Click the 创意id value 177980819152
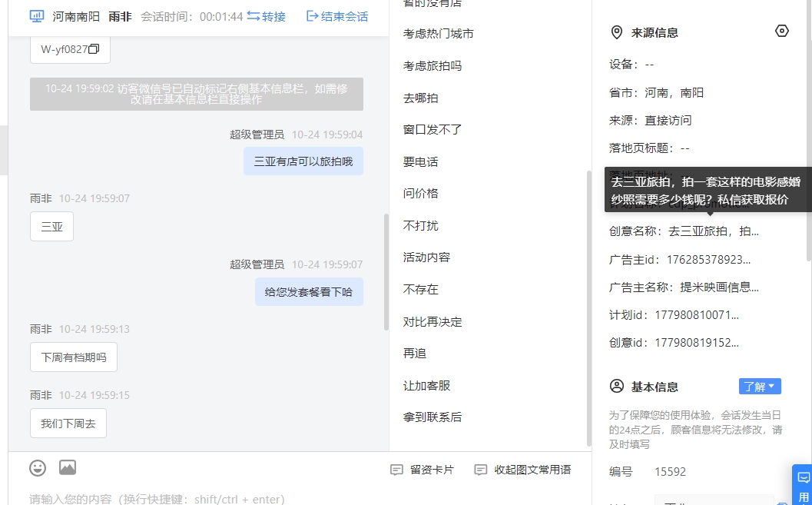 [x=697, y=342]
